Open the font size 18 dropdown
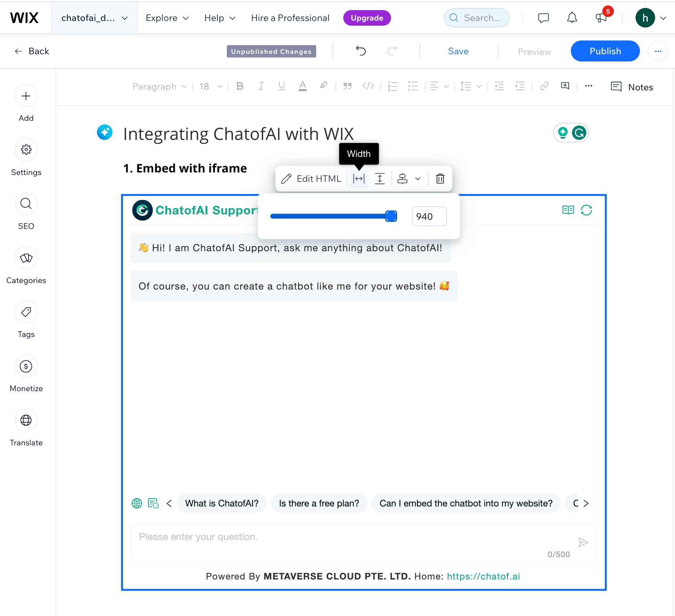The image size is (675, 616). tap(211, 86)
